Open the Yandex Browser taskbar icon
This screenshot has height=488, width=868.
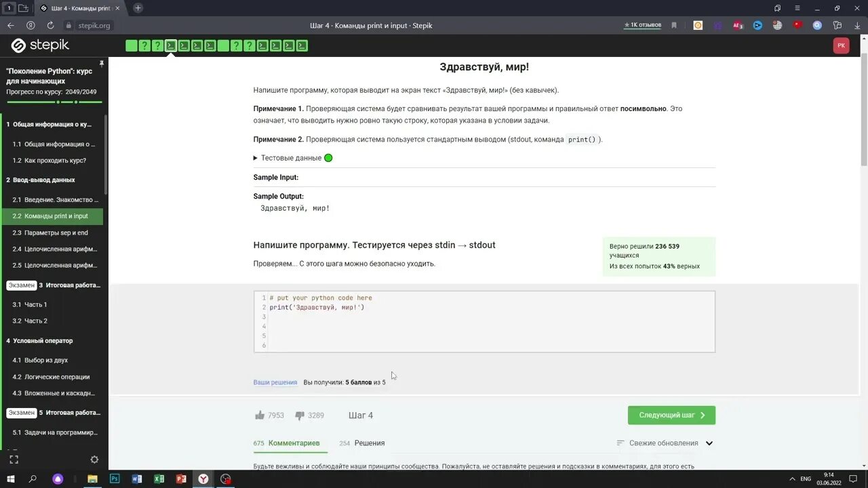click(x=203, y=479)
